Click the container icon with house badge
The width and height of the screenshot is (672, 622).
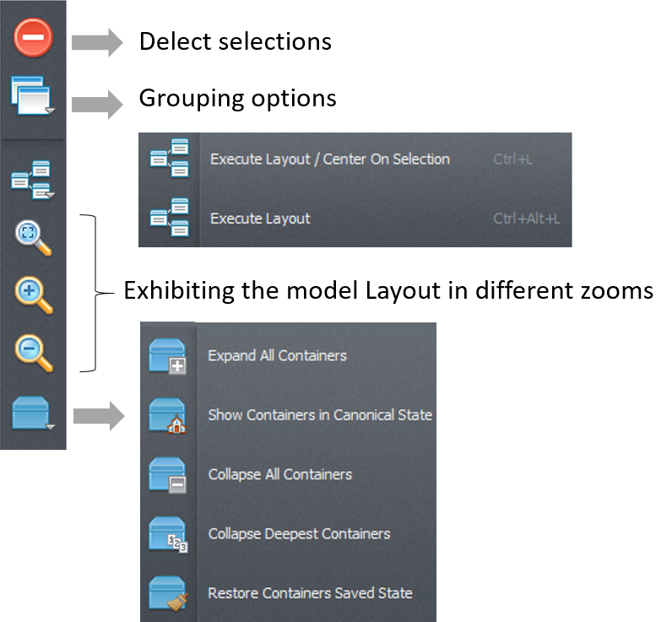(x=167, y=415)
